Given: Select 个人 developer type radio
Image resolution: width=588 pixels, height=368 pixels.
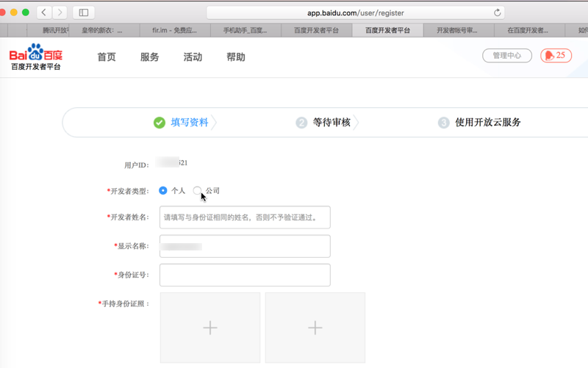Looking at the screenshot, I should tap(162, 190).
